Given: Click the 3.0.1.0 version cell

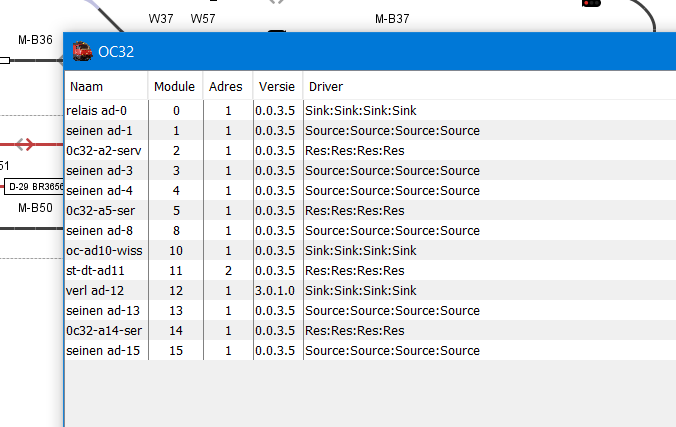Looking at the screenshot, I should [x=275, y=291].
